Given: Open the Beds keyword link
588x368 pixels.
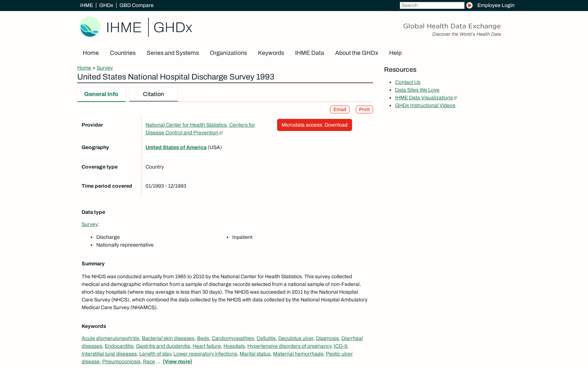Looking at the screenshot, I should click(203, 338).
